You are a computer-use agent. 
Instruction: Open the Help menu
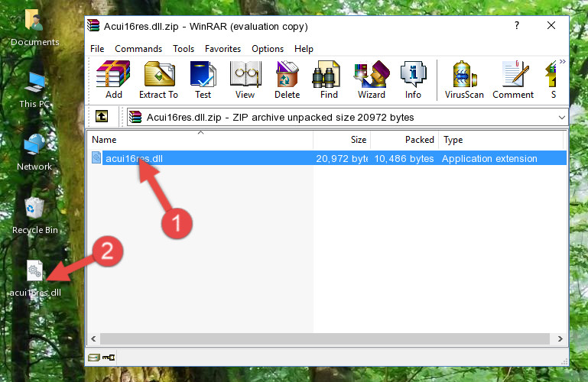(x=304, y=49)
